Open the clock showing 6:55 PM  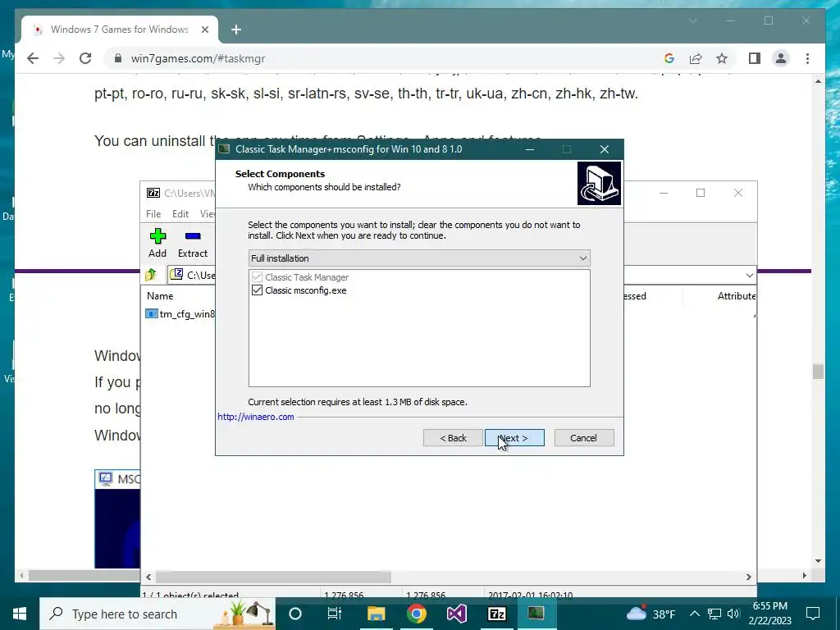click(769, 614)
